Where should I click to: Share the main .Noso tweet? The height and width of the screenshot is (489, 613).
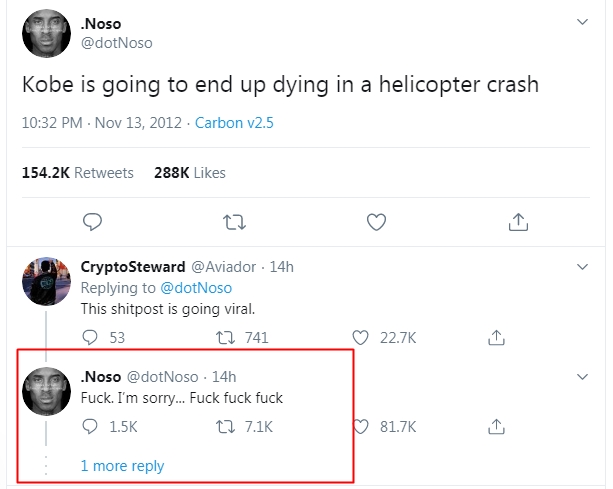(x=518, y=222)
